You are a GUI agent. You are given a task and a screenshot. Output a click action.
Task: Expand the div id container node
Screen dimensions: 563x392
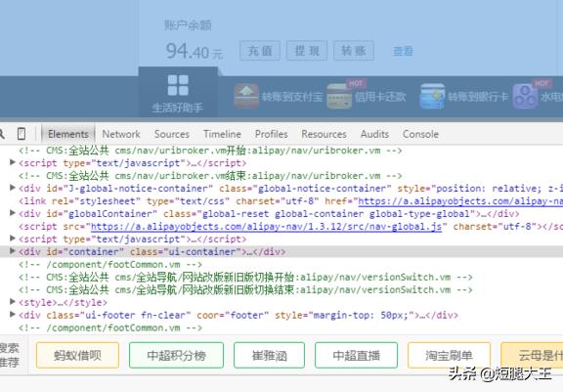pos(12,251)
